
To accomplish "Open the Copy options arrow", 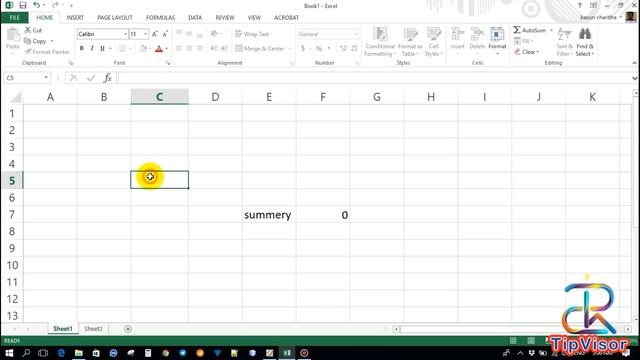I will 52,41.
